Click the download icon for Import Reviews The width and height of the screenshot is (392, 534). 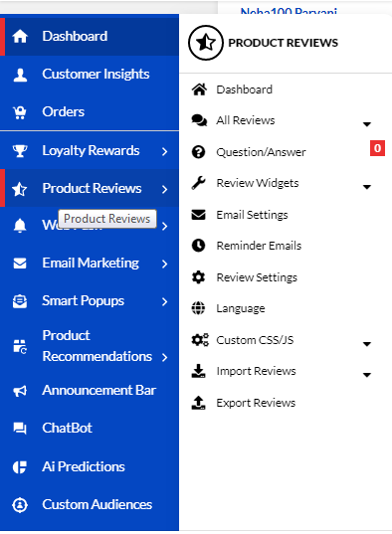pos(198,371)
